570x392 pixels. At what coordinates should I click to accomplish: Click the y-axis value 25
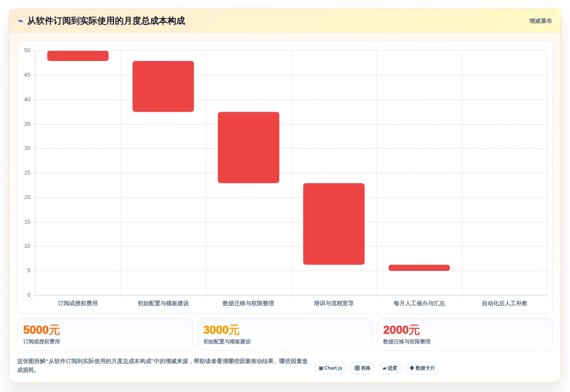click(27, 173)
